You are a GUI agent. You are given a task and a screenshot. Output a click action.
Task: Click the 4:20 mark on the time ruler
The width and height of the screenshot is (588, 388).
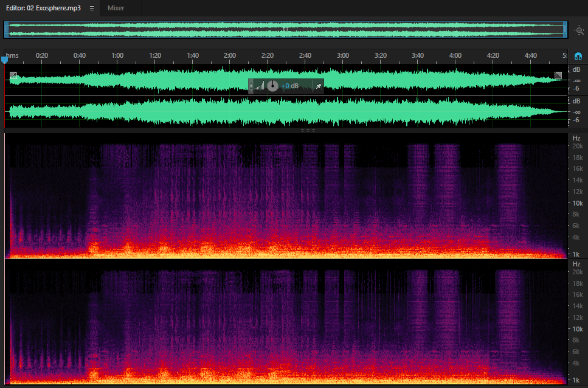[493, 55]
